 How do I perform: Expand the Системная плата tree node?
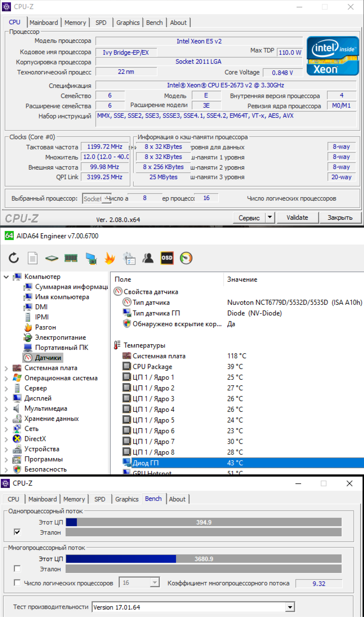coord(6,368)
